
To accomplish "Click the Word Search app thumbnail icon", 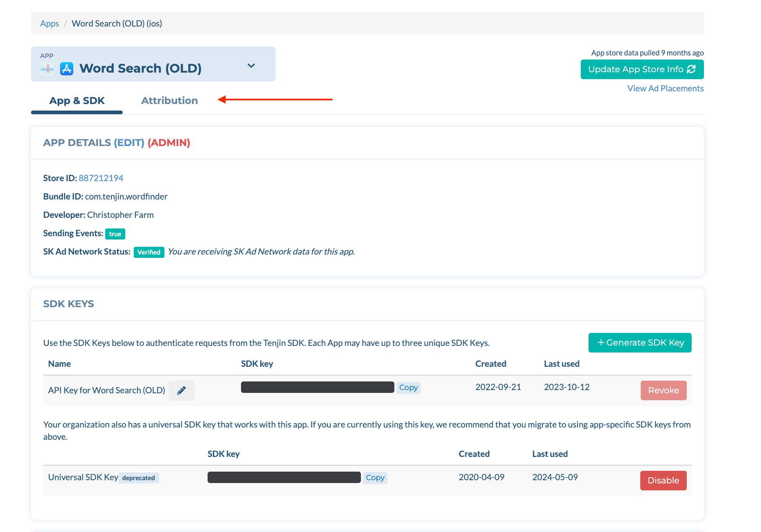I will click(x=47, y=69).
